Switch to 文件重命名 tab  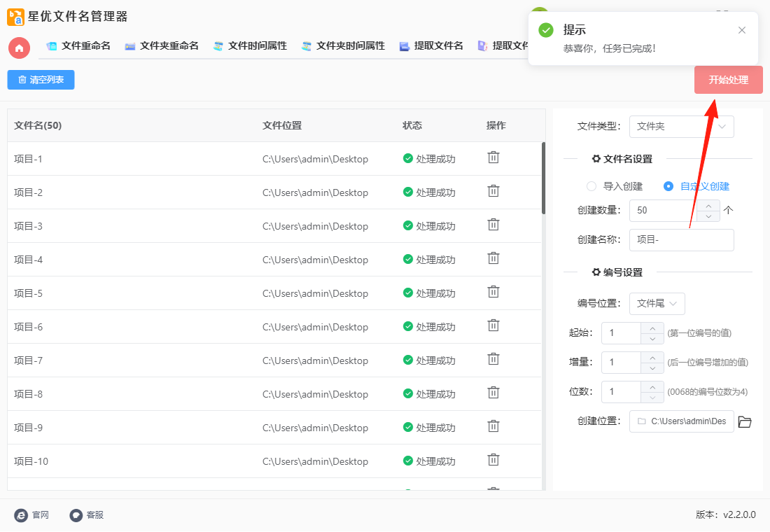point(78,46)
